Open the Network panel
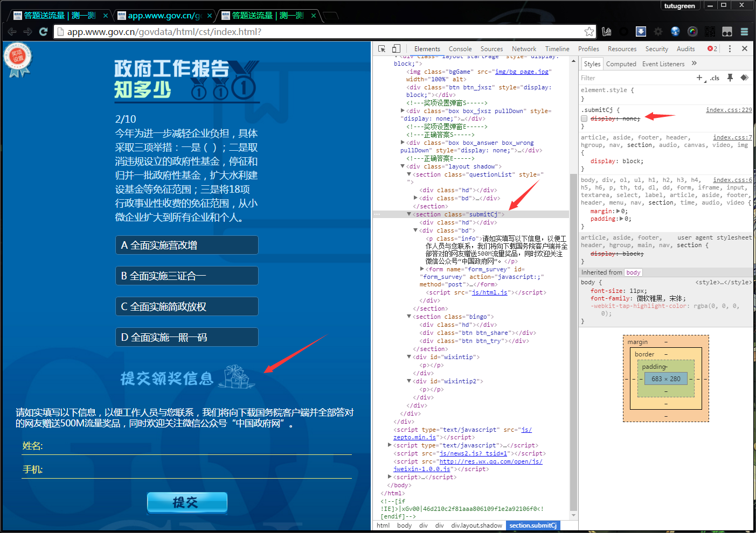756x533 pixels. point(524,49)
